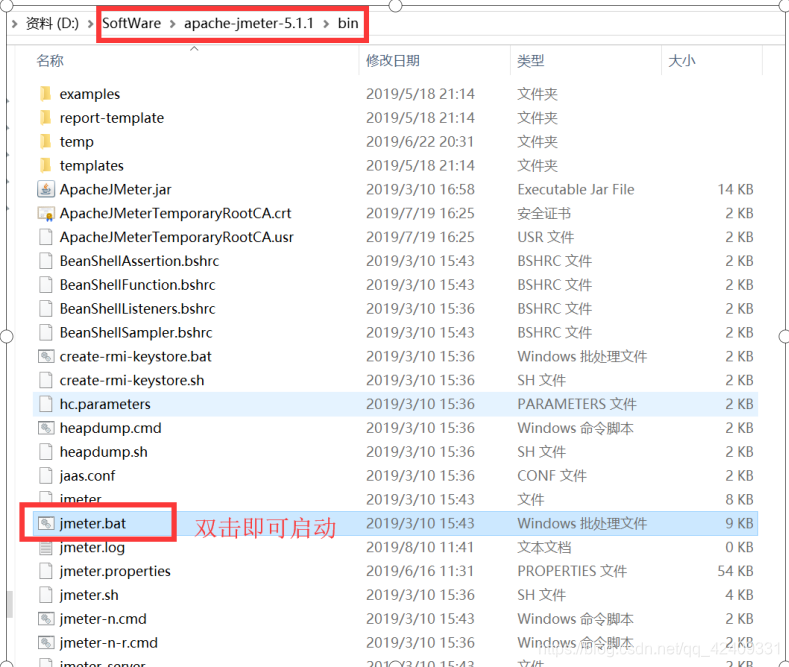This screenshot has width=789, height=667.
Task: Click the BeanShellSampler.bshrc file icon
Action: [46, 332]
